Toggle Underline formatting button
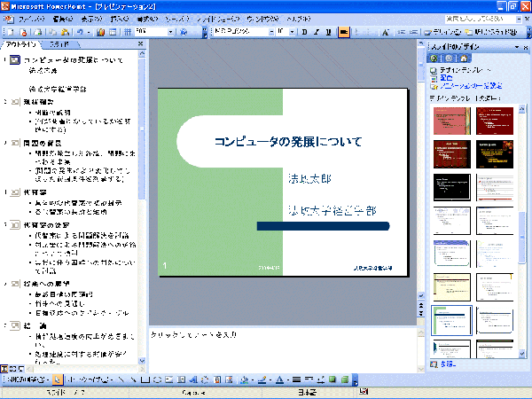532x399 pixels. (328, 32)
